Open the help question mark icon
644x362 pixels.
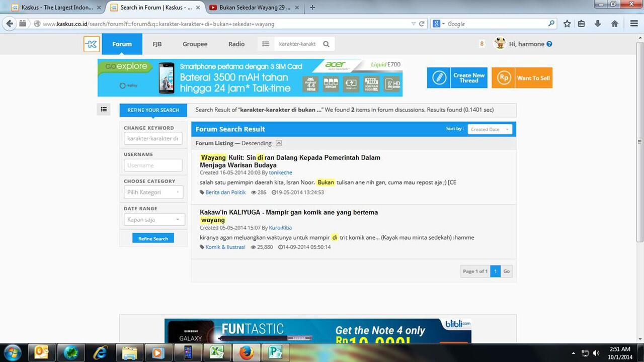click(x=549, y=44)
